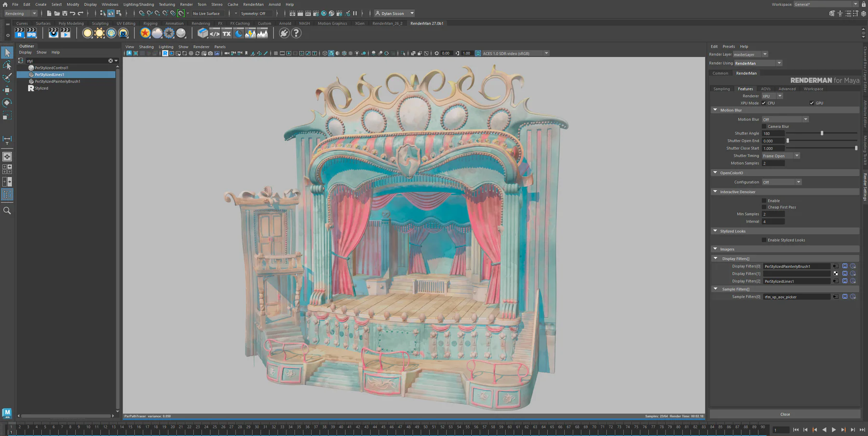868x436 pixels.
Task: Select the Paint Selection tool in the toolbox
Action: pyautogui.click(x=7, y=77)
